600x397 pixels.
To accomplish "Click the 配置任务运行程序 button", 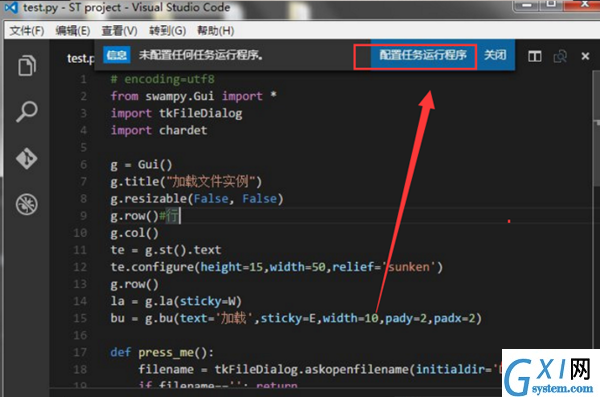I will pos(423,55).
